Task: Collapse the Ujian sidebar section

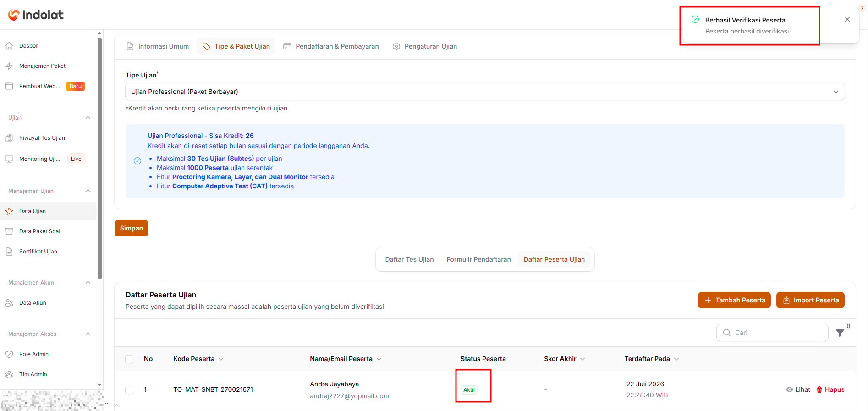Action: pos(88,118)
